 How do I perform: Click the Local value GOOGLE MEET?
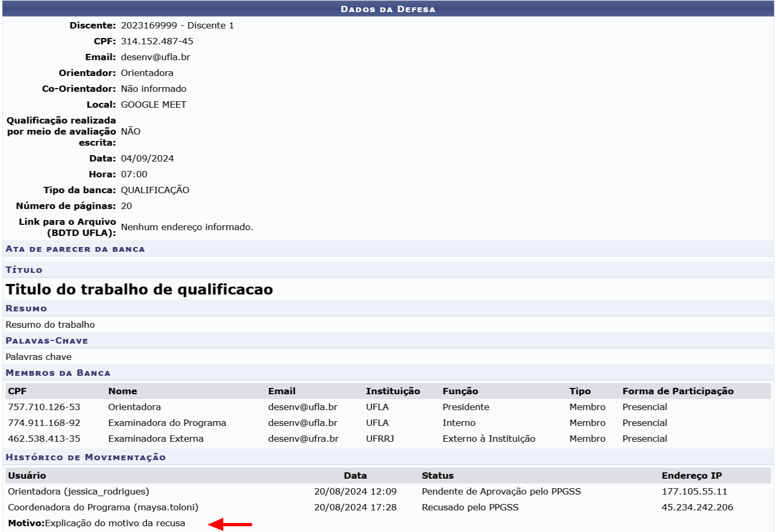pyautogui.click(x=154, y=104)
